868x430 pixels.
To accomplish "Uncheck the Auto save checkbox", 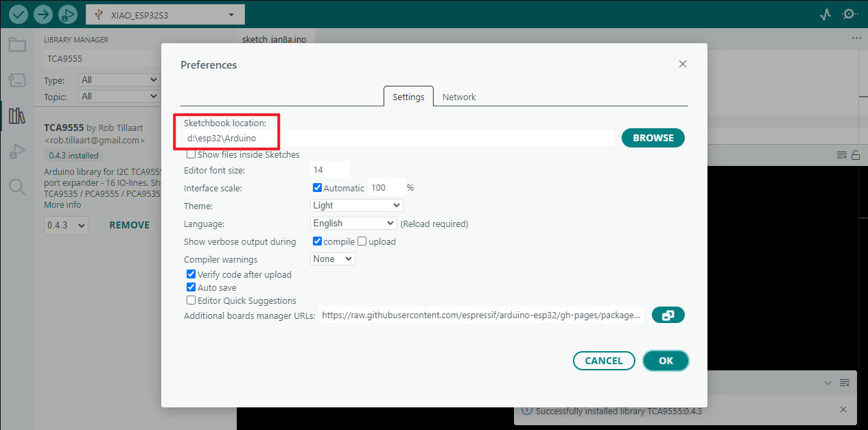I will 191,288.
